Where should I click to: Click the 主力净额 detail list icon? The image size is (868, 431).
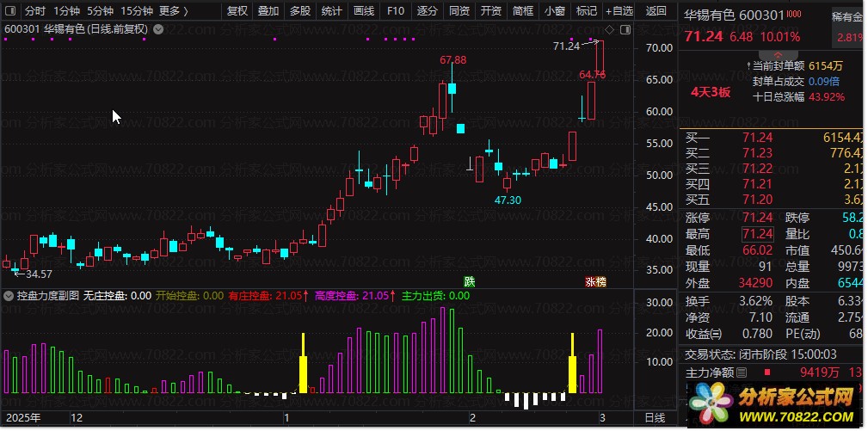click(x=742, y=373)
